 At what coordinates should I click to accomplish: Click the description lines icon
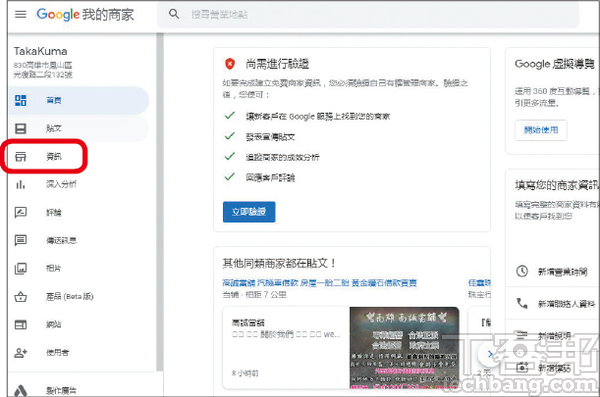click(x=522, y=336)
